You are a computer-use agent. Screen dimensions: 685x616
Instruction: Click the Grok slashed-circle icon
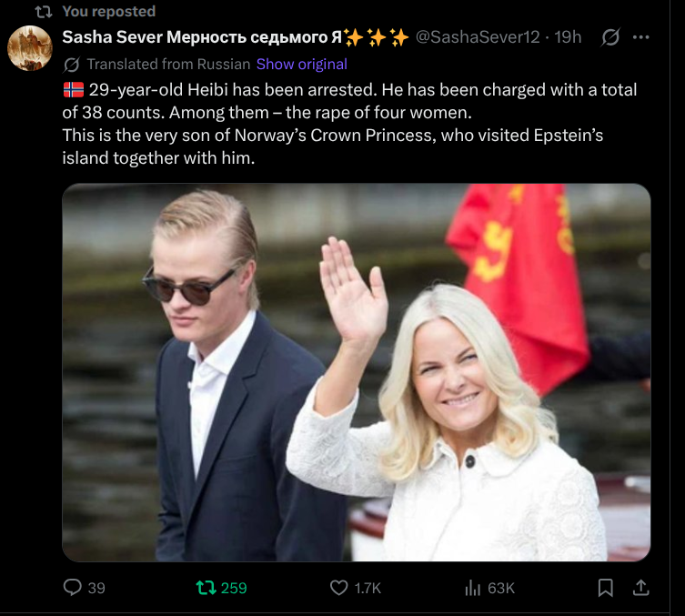[610, 37]
